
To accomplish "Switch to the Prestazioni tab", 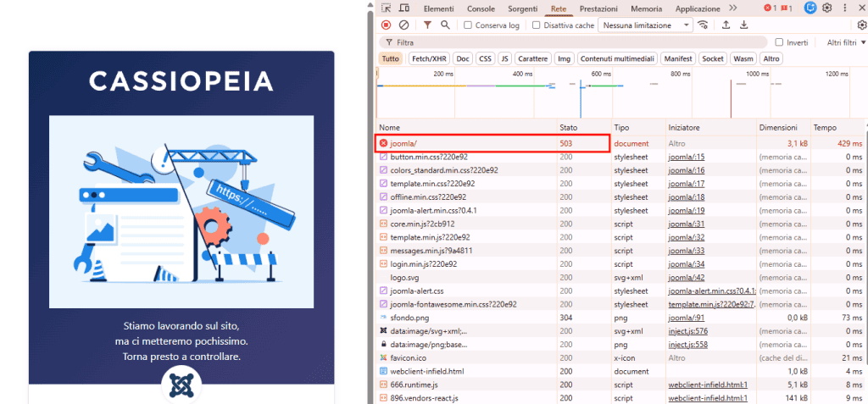I will 598,8.
